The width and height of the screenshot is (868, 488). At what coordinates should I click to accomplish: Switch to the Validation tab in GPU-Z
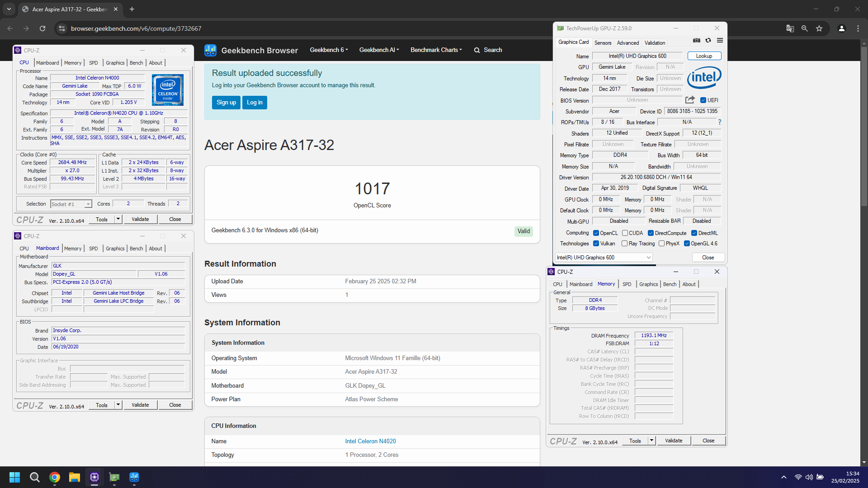pos(655,43)
